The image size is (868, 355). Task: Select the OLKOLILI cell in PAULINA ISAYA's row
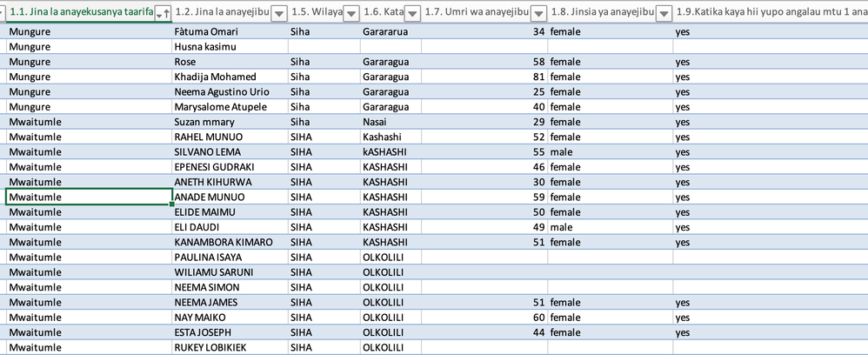tap(391, 257)
